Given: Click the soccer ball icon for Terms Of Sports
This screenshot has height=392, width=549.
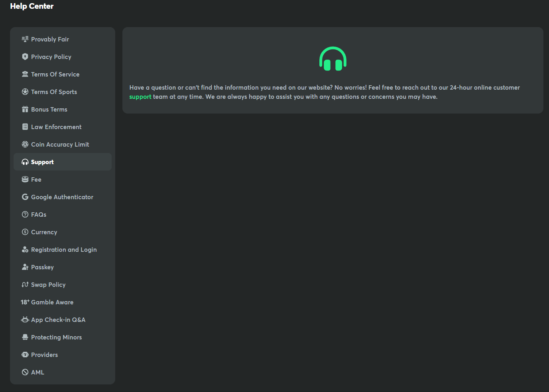Looking at the screenshot, I should [x=25, y=92].
